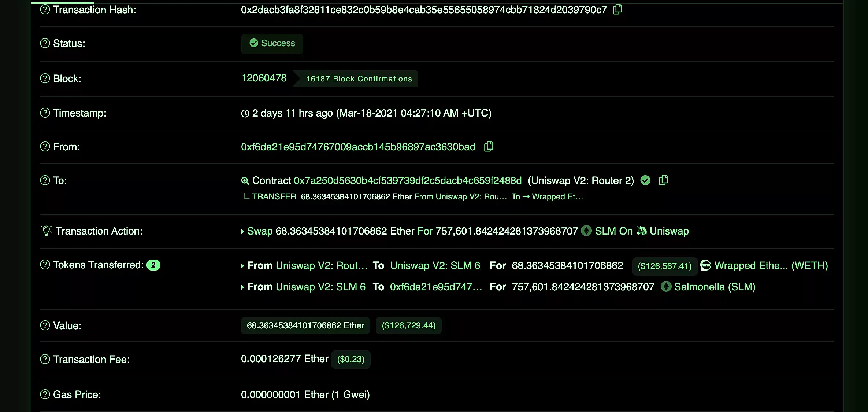Click the help icon next to Timestamp
Screen dimensions: 868x412
point(45,113)
